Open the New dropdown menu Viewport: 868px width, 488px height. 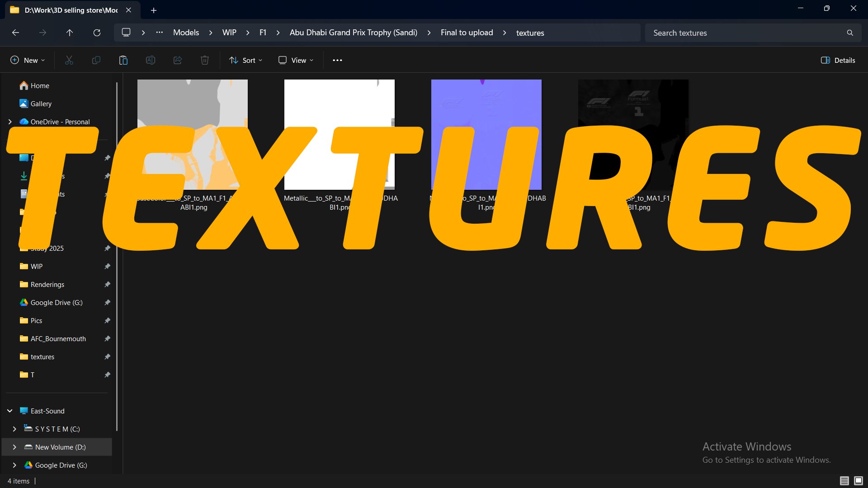point(28,60)
